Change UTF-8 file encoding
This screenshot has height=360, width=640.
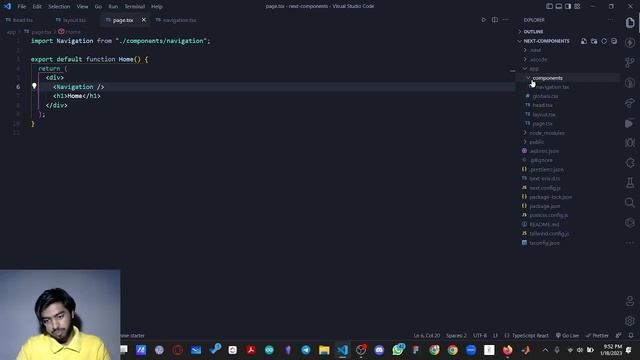point(480,335)
